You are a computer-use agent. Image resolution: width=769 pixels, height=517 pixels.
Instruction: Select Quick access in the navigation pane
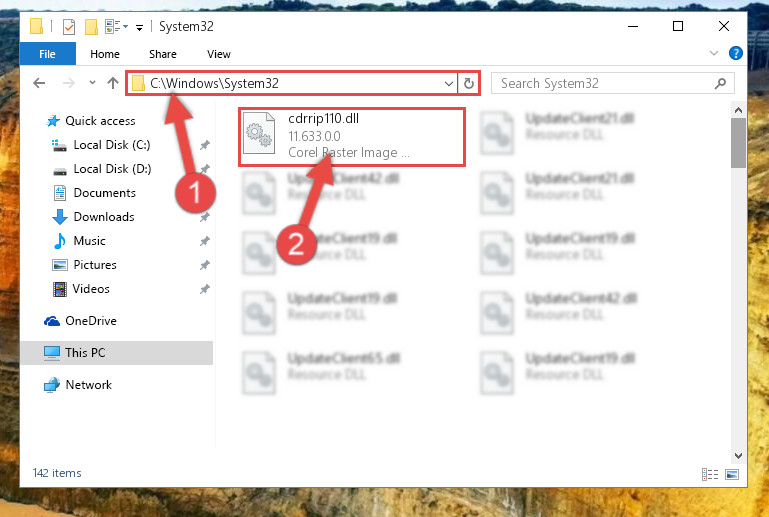(100, 121)
